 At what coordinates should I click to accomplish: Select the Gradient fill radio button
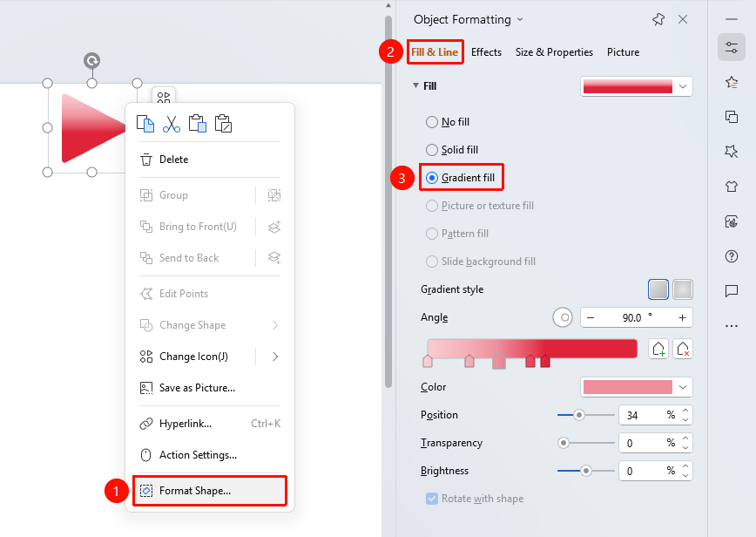431,178
